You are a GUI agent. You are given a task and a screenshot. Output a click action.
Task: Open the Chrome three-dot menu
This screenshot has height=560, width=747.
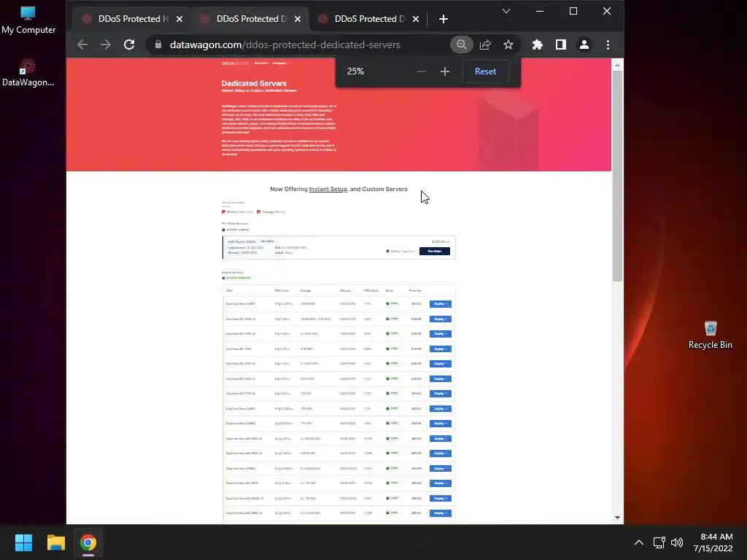608,44
